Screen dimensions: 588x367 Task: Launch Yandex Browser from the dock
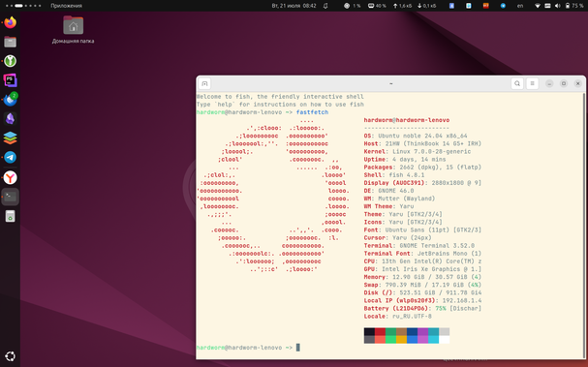coord(10,177)
